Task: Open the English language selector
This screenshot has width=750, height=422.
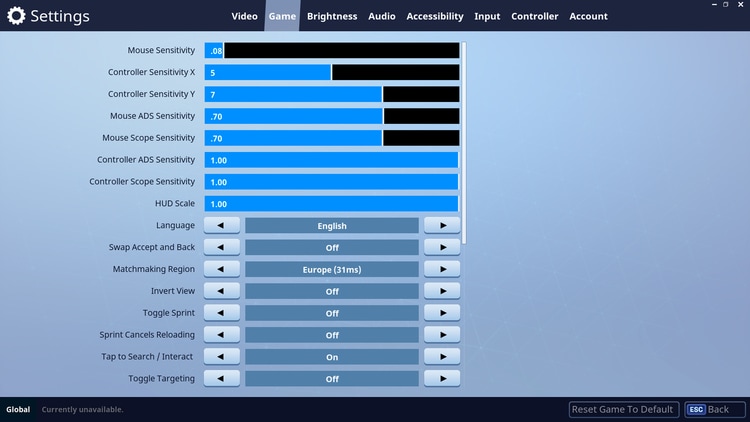Action: pos(332,226)
